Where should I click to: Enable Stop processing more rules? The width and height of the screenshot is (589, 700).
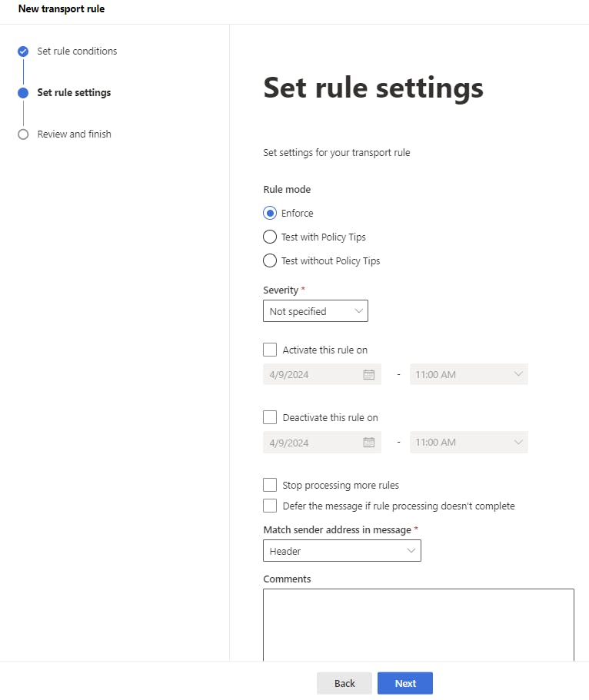pos(270,485)
